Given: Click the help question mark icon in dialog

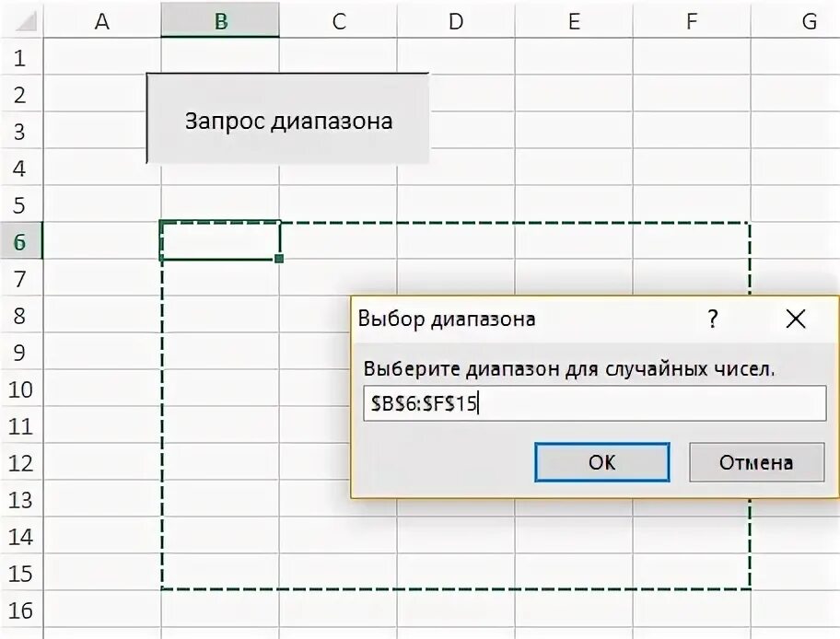Looking at the screenshot, I should click(712, 319).
